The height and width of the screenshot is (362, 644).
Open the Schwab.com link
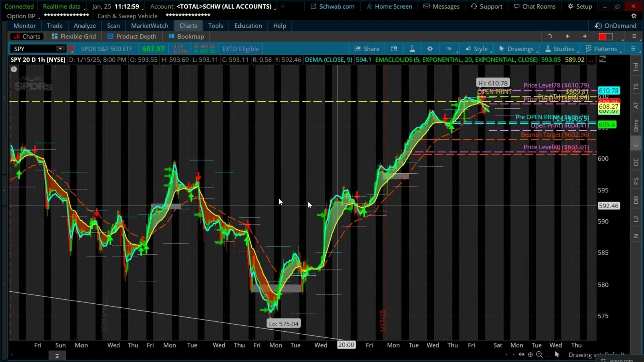[332, 6]
